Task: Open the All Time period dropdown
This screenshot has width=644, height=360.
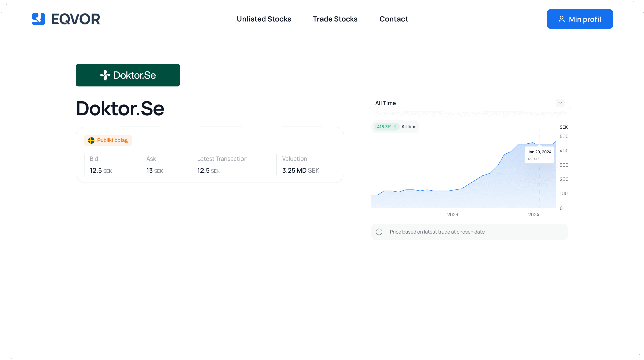Action: [x=469, y=103]
